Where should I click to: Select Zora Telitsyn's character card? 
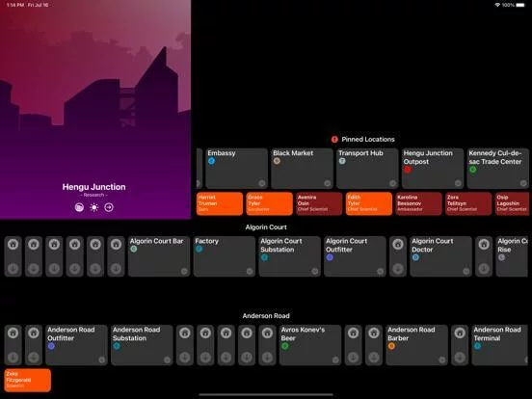point(468,203)
